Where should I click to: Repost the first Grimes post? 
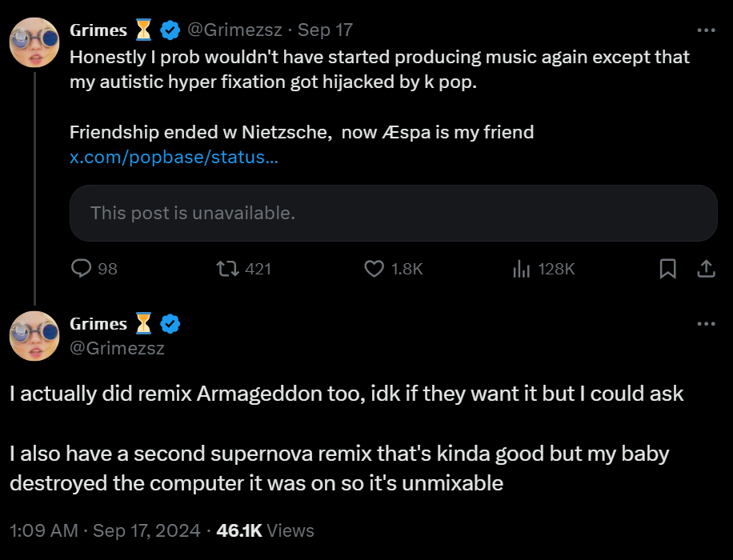click(229, 269)
